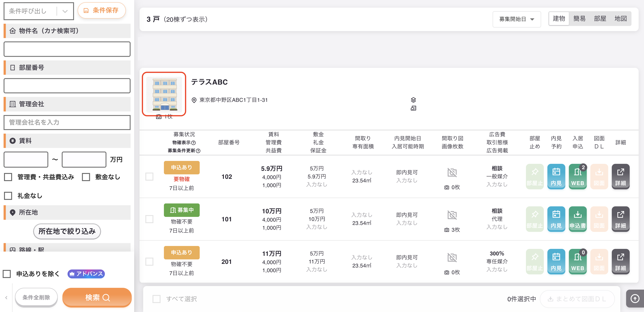Click the layers icon beside the address
The height and width of the screenshot is (312, 644).
tap(413, 100)
